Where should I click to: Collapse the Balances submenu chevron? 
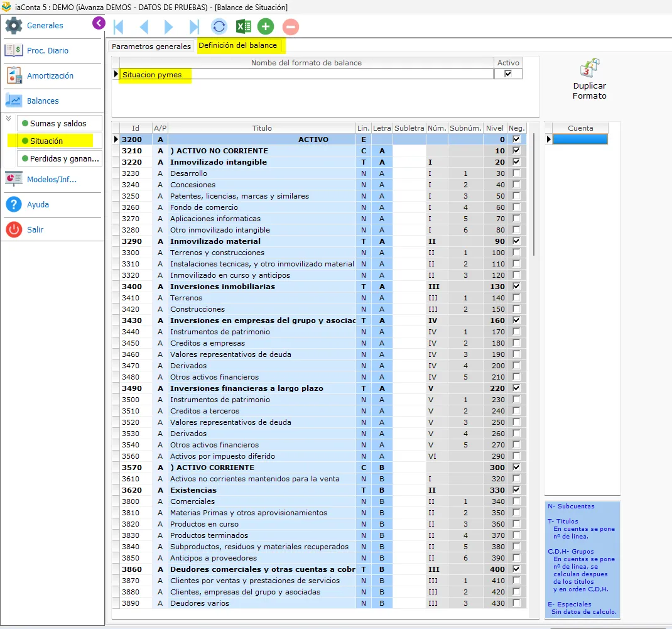[x=9, y=118]
